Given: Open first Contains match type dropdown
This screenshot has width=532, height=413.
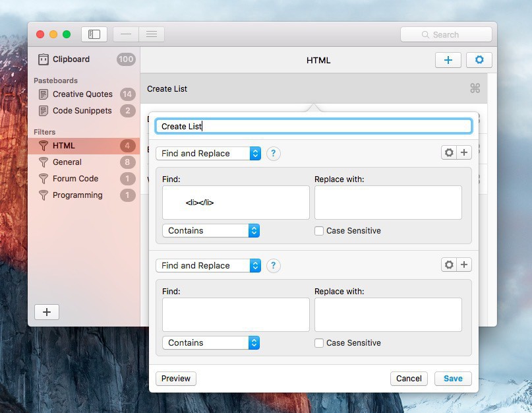Looking at the screenshot, I should (x=210, y=231).
